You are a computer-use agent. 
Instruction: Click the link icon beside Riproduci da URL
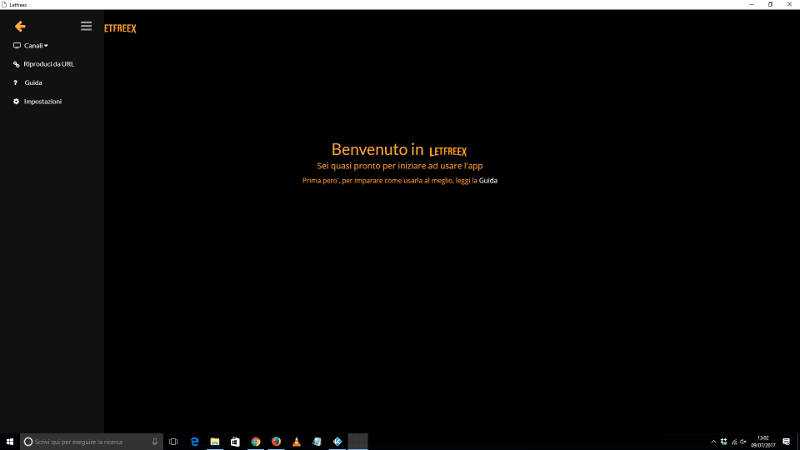coord(16,64)
